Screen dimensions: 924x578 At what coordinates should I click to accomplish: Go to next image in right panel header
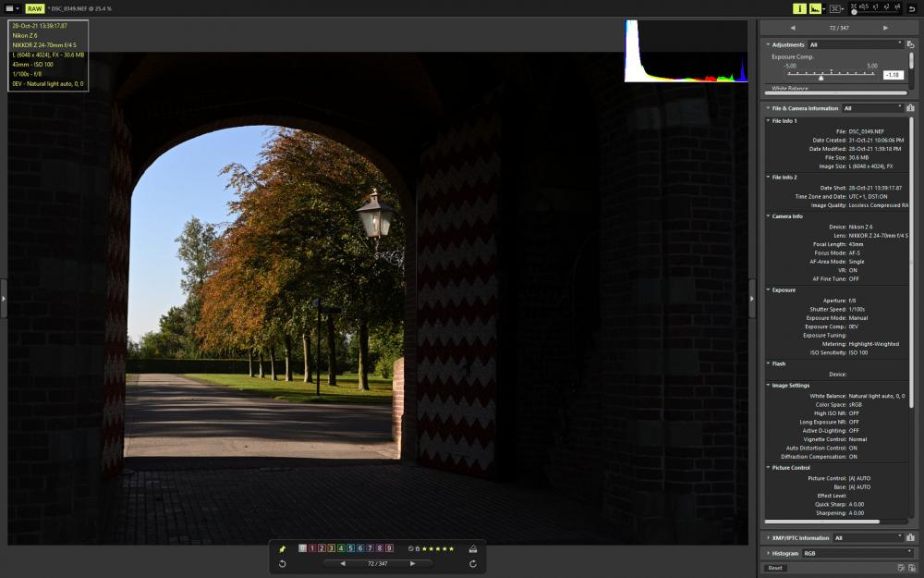click(x=885, y=28)
